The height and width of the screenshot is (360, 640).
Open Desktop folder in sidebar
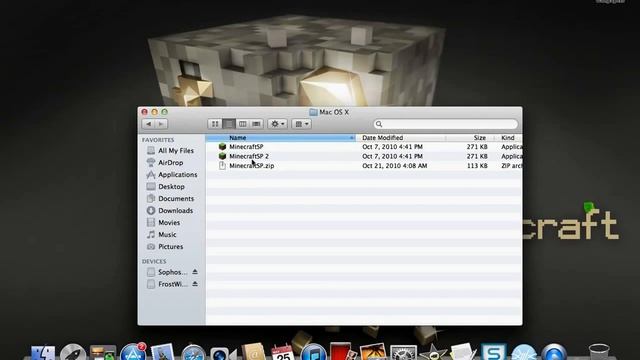point(171,187)
